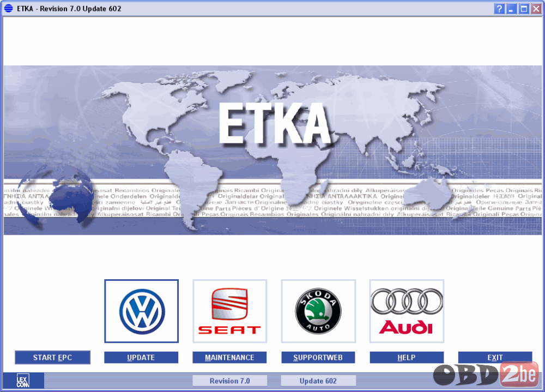Screen dimensions: 545x392
Task: Launch the catalog with START EPC
Action: coord(52,358)
